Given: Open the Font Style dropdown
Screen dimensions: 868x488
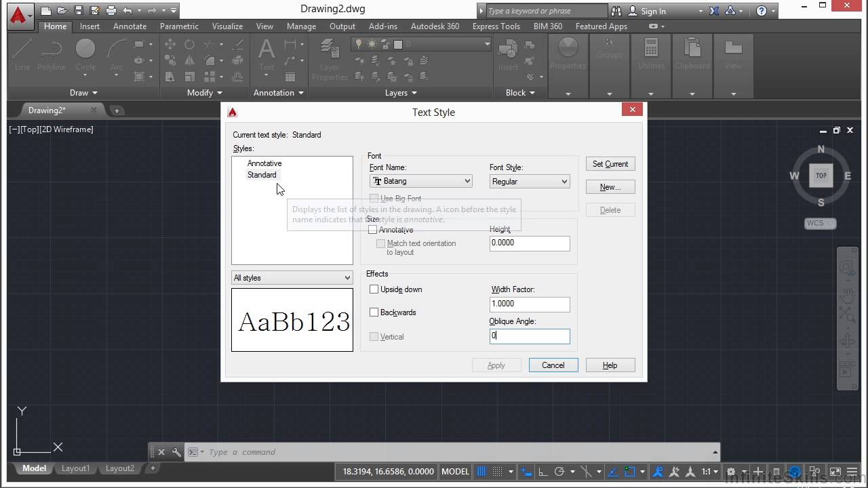Looking at the screenshot, I should click(x=530, y=182).
